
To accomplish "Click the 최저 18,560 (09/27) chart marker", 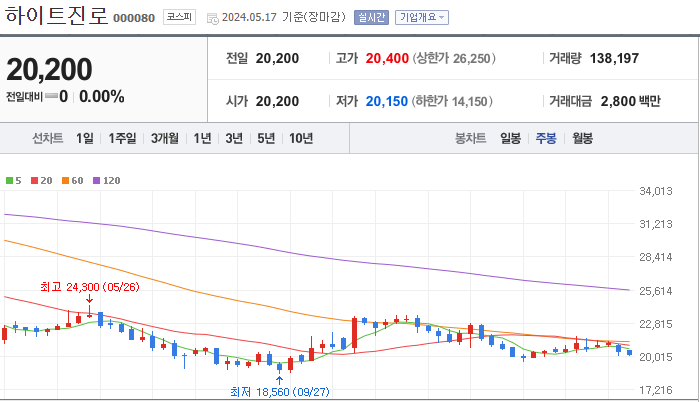I will pos(280,392).
